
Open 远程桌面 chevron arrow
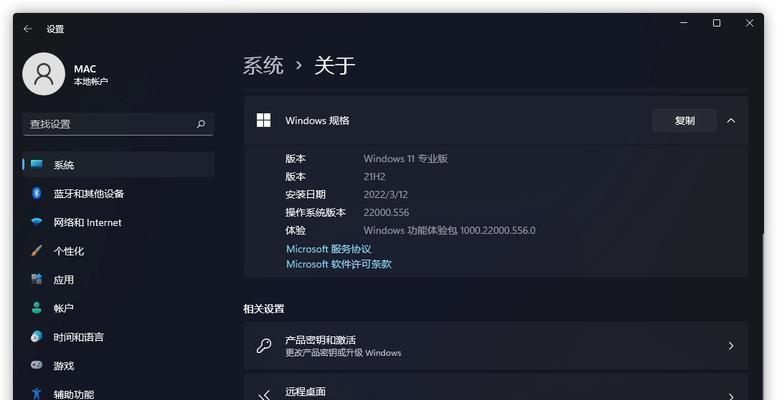point(731,396)
